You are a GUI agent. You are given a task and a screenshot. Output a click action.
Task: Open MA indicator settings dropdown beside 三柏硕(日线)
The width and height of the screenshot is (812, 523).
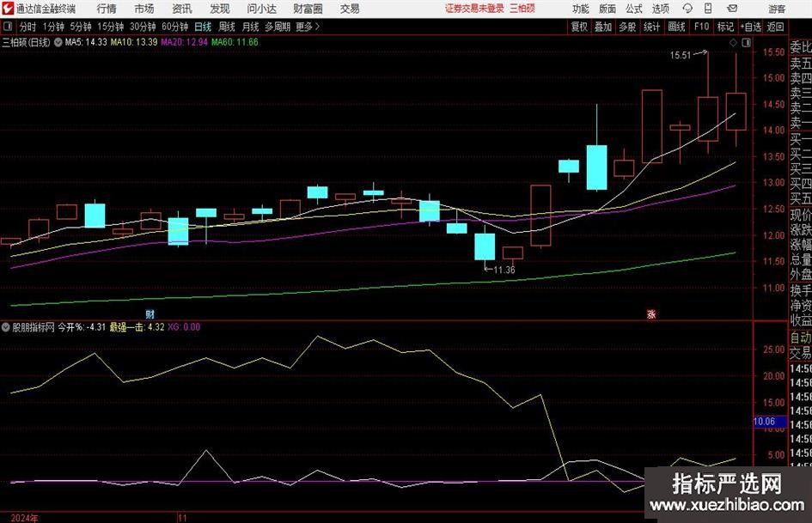click(58, 42)
